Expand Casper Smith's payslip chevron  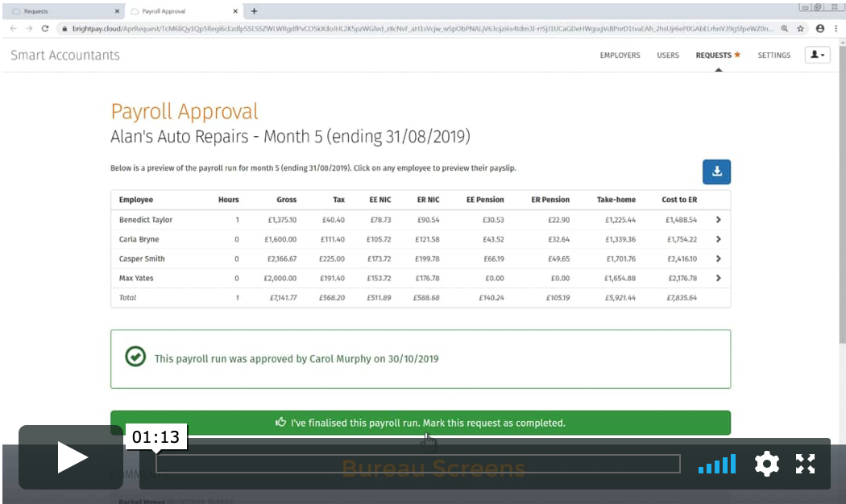(718, 258)
